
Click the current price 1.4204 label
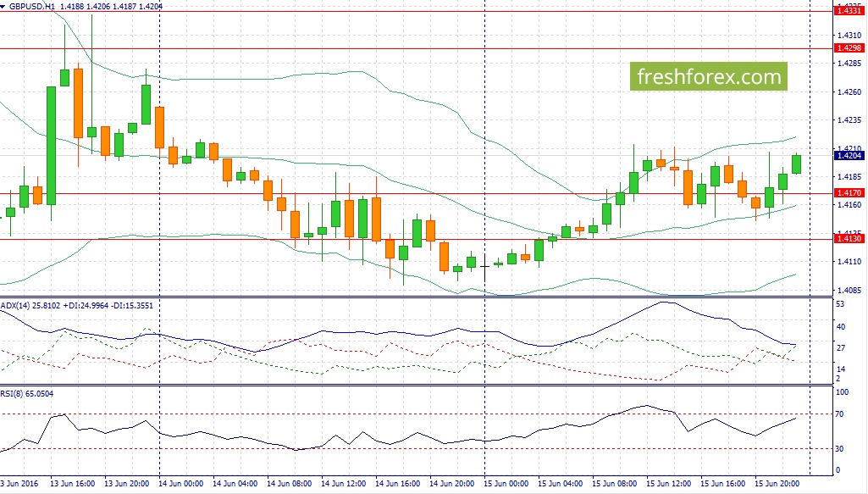tap(849, 156)
